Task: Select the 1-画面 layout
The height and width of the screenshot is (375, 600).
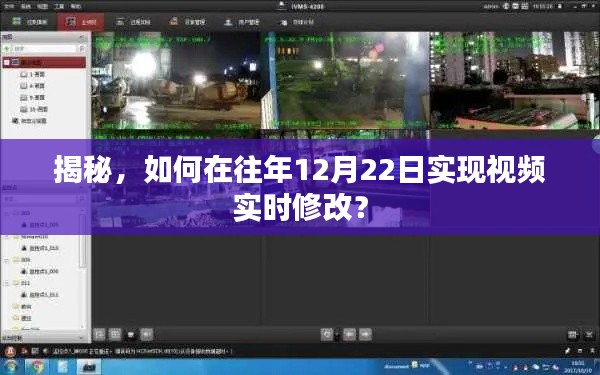Action: (x=33, y=74)
